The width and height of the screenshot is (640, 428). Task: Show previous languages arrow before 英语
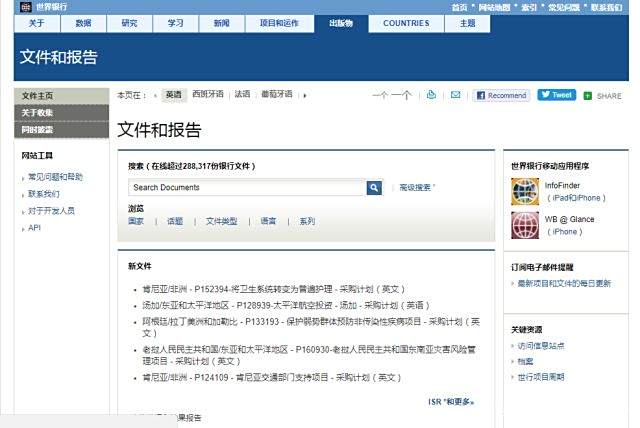(x=156, y=96)
